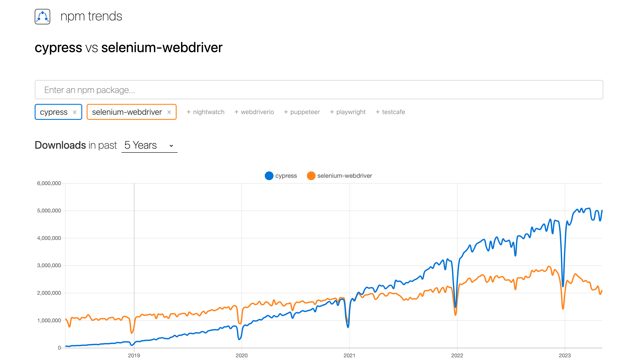Screen dimensions: 639x364
Task: Focus the Enter an npm package search field
Action: click(x=319, y=90)
